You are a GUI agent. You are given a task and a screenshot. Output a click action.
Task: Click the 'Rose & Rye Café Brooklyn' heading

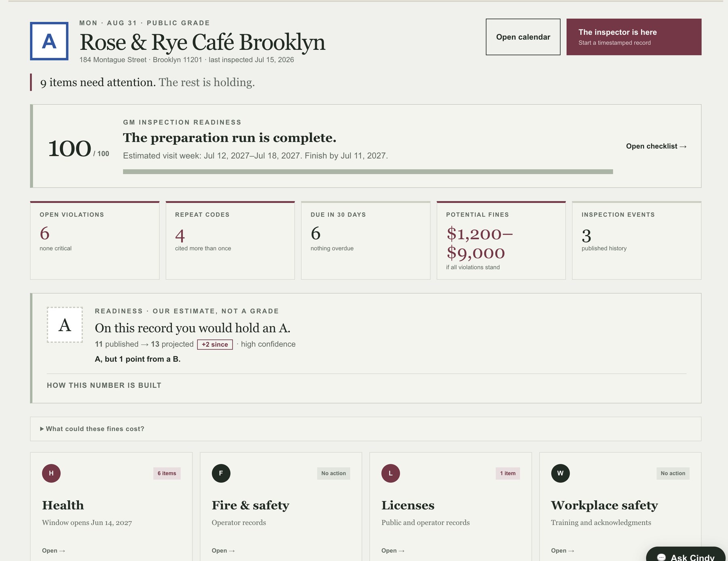point(202,42)
